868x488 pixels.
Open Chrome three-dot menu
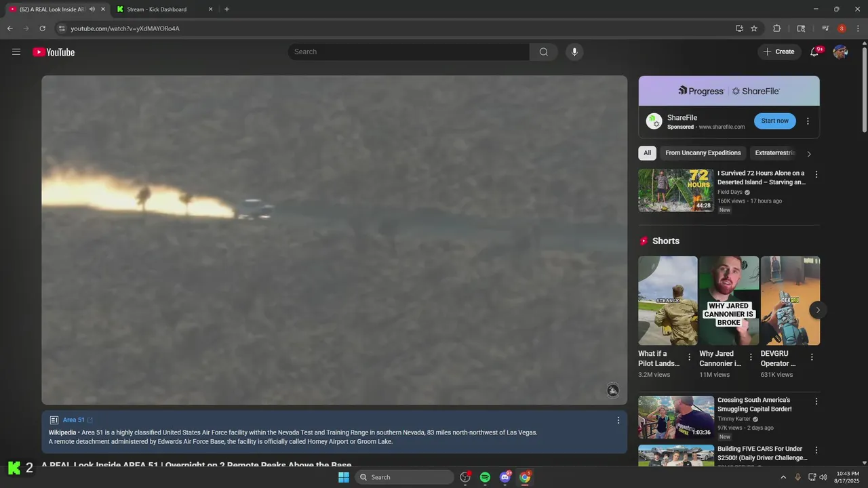[858, 28]
